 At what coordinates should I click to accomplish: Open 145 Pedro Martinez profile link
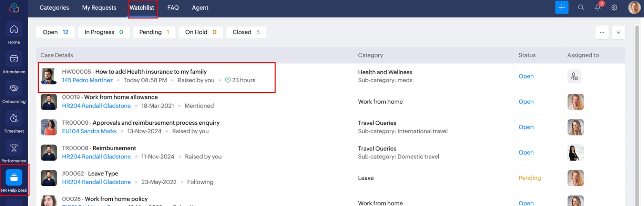(x=88, y=80)
